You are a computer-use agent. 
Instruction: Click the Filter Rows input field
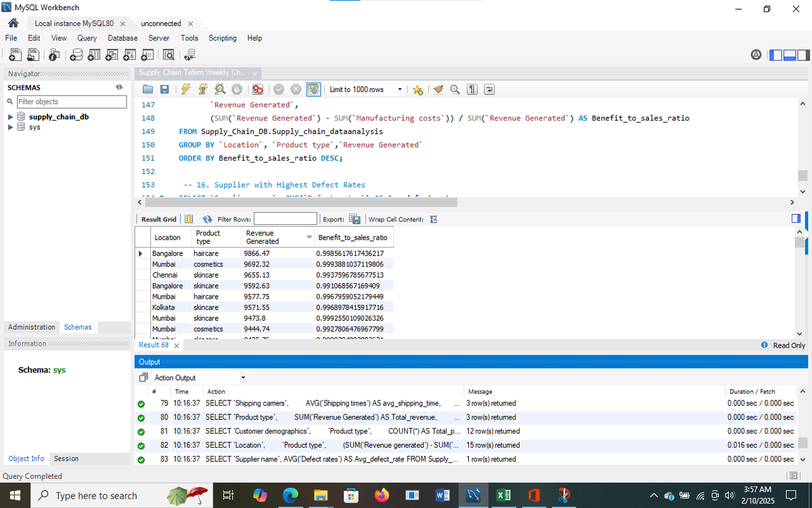pyautogui.click(x=285, y=219)
